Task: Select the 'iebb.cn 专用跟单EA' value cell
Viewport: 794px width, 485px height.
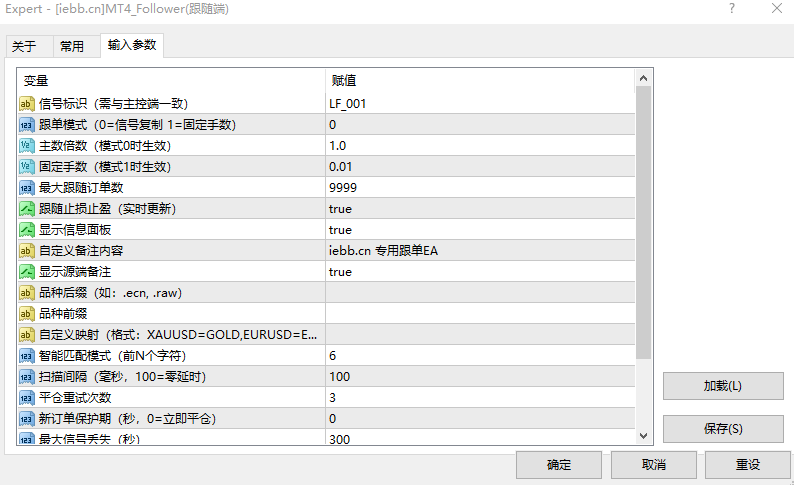Action: (480, 251)
